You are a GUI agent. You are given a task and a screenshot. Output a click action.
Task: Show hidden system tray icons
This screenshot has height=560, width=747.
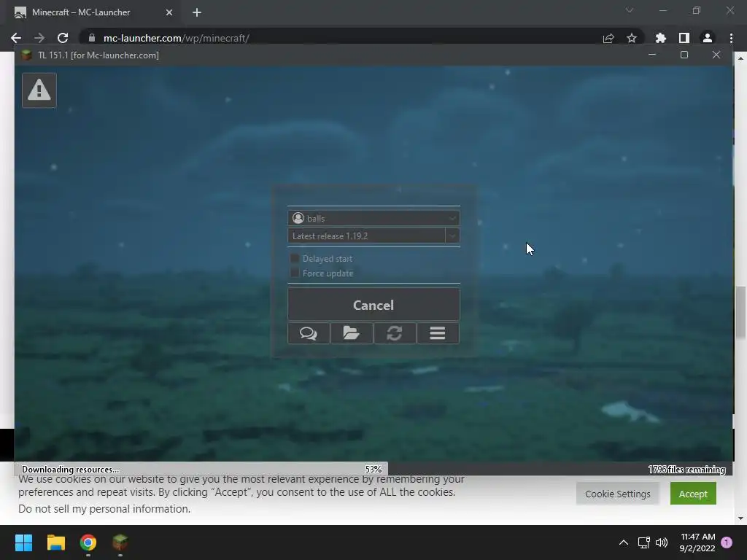coord(624,542)
